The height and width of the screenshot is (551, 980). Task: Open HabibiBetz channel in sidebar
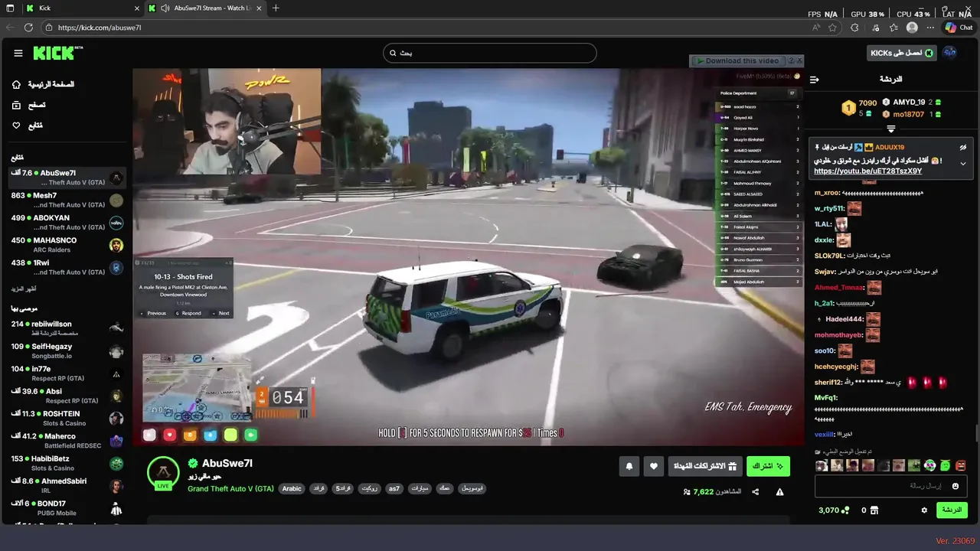tap(67, 463)
